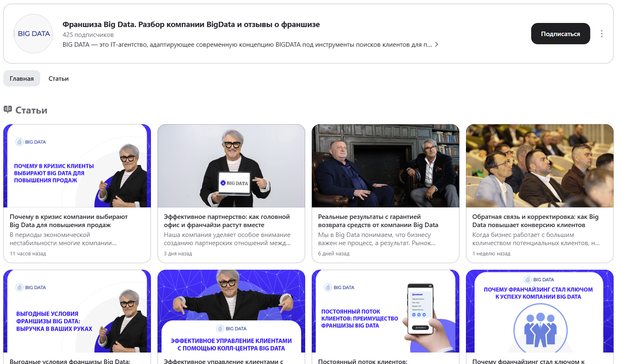Open thumbnail of man holding BIG DATA laptop
The width and height of the screenshot is (621, 364).
[x=231, y=166]
